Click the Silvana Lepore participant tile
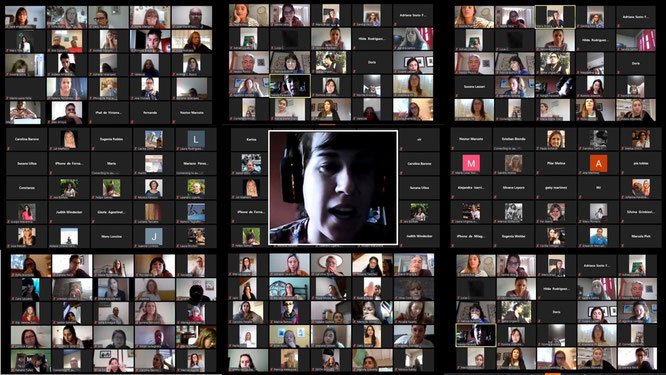Image resolution: width=666 pixels, height=375 pixels. coord(514,188)
